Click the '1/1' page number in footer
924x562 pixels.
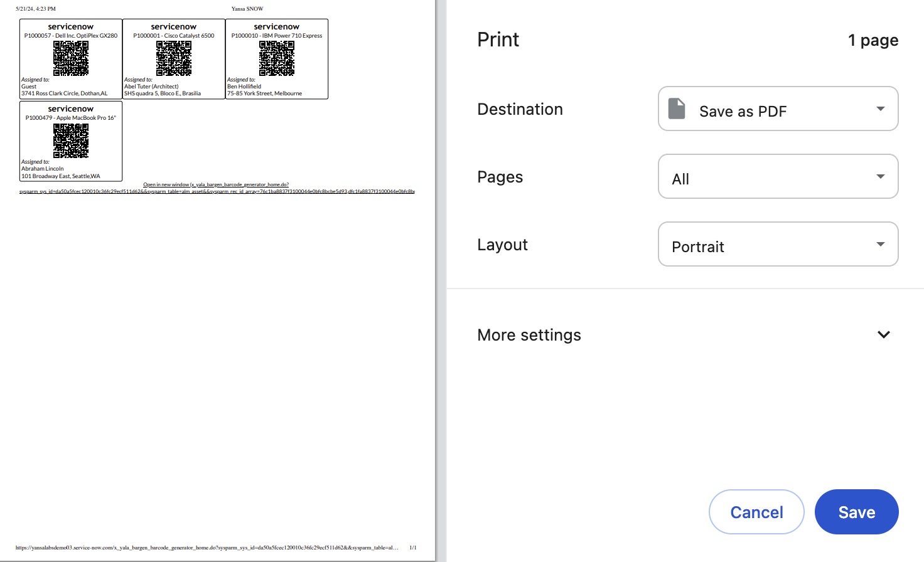[x=413, y=548]
